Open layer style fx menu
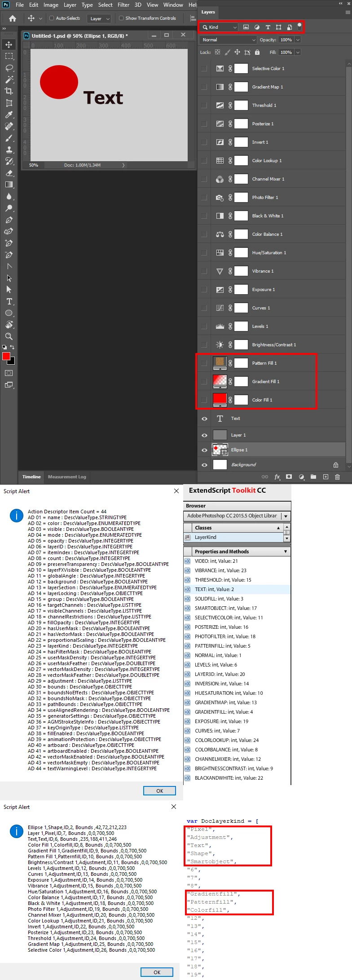Image resolution: width=352 pixels, height=980 pixels. [x=277, y=477]
